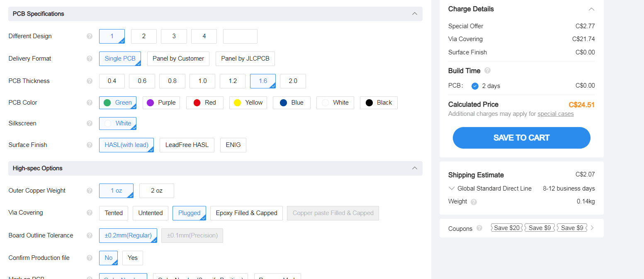Click help icon beside shipping Weight
644x279 pixels.
(x=474, y=202)
